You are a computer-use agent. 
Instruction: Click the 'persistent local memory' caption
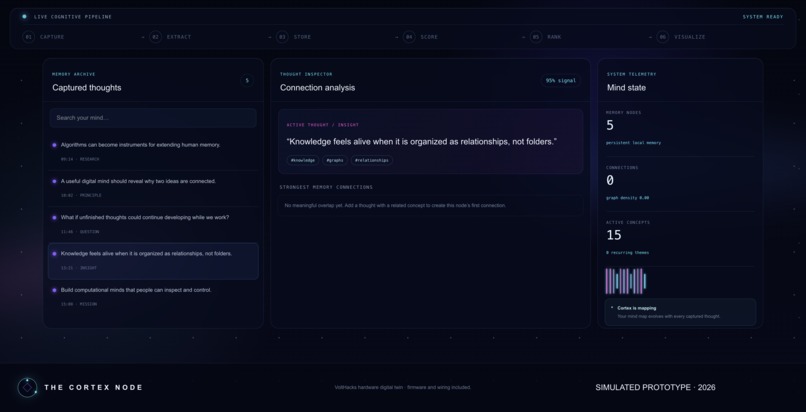pyautogui.click(x=633, y=143)
